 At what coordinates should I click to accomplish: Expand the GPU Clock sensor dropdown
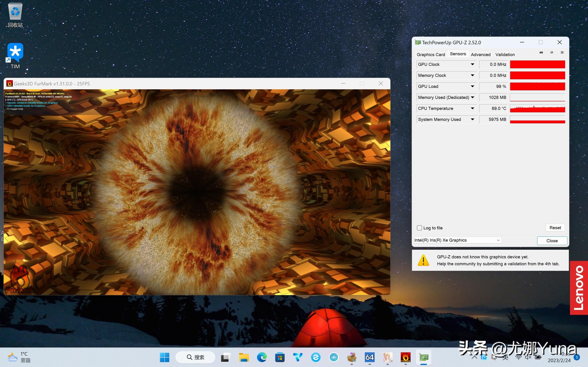pos(472,64)
